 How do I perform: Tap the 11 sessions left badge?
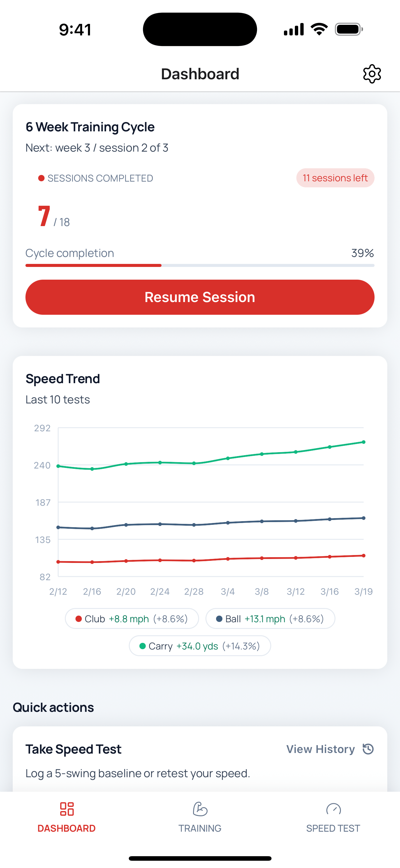(x=335, y=178)
